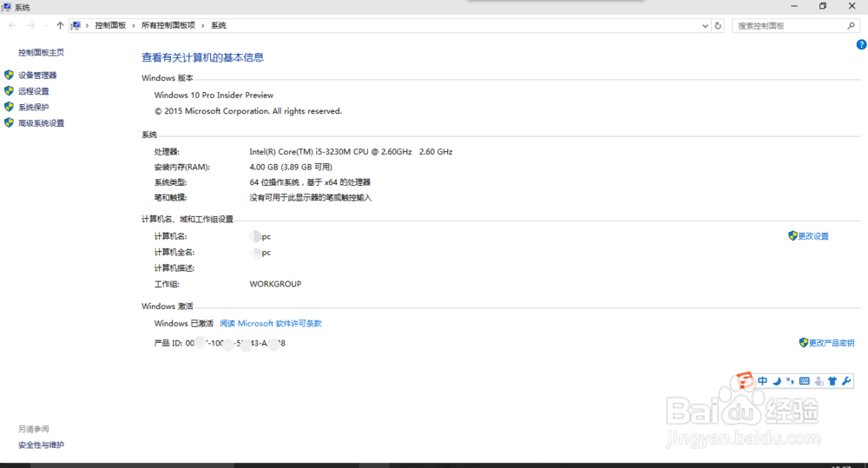
Task: Open the help question mark icon
Action: coord(861,45)
